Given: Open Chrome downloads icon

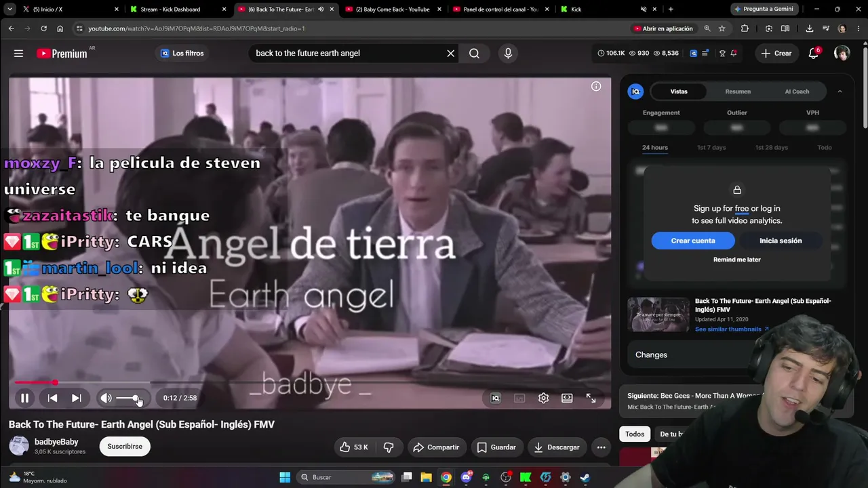Looking at the screenshot, I should point(809,28).
